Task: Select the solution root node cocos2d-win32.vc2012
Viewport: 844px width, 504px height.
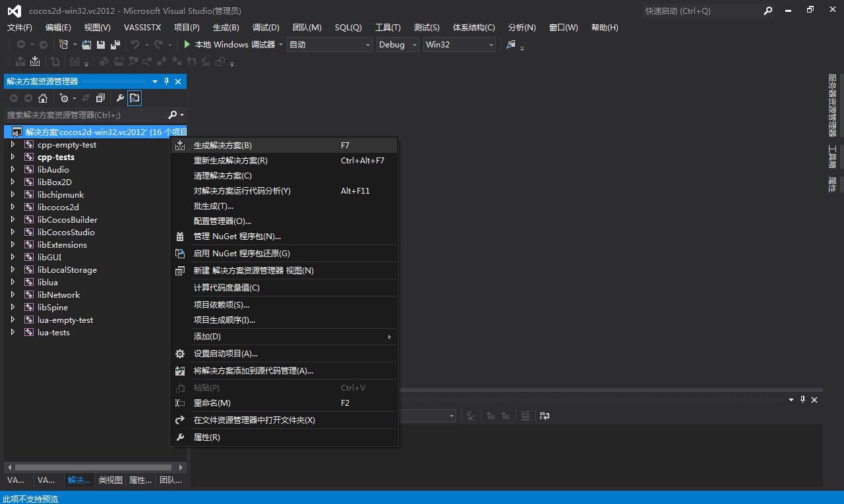Action: click(x=96, y=132)
